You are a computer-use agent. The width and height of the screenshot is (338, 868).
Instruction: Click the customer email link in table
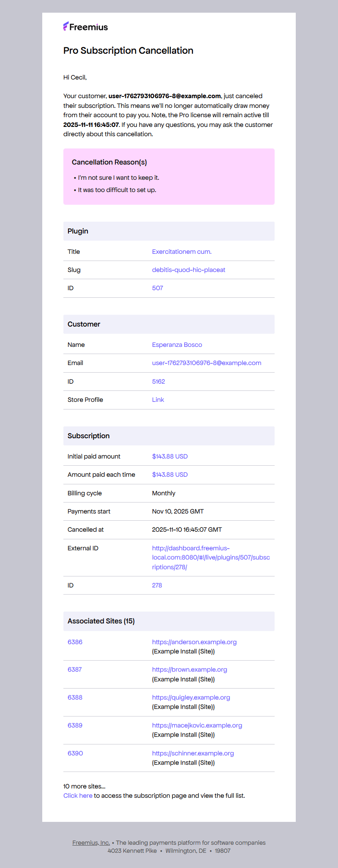[207, 363]
